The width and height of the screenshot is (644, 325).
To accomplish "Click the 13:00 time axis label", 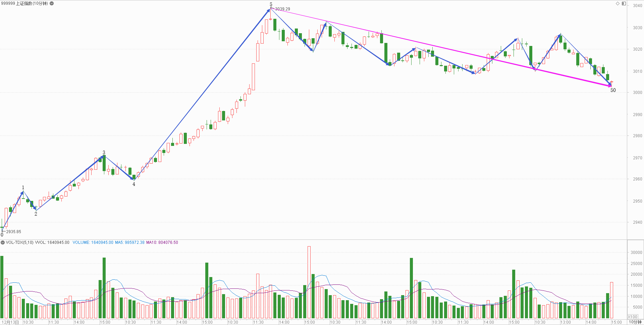I will pyautogui.click(x=566, y=322).
